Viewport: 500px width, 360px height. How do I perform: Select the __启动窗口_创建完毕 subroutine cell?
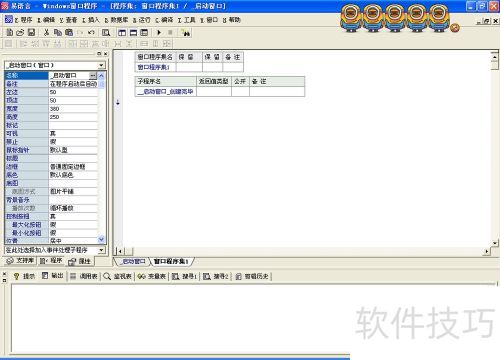coord(166,91)
